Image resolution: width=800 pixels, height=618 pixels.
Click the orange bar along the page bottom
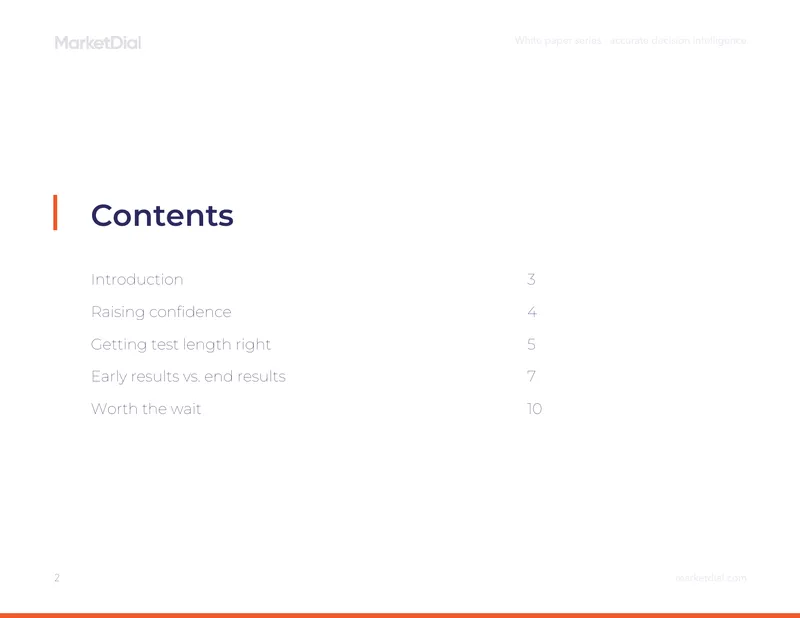pos(400,615)
